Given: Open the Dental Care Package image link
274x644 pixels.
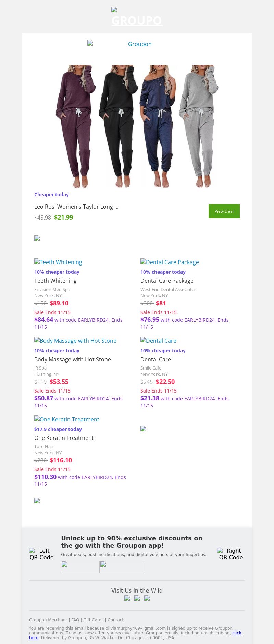Looking at the screenshot, I should coord(170,262).
